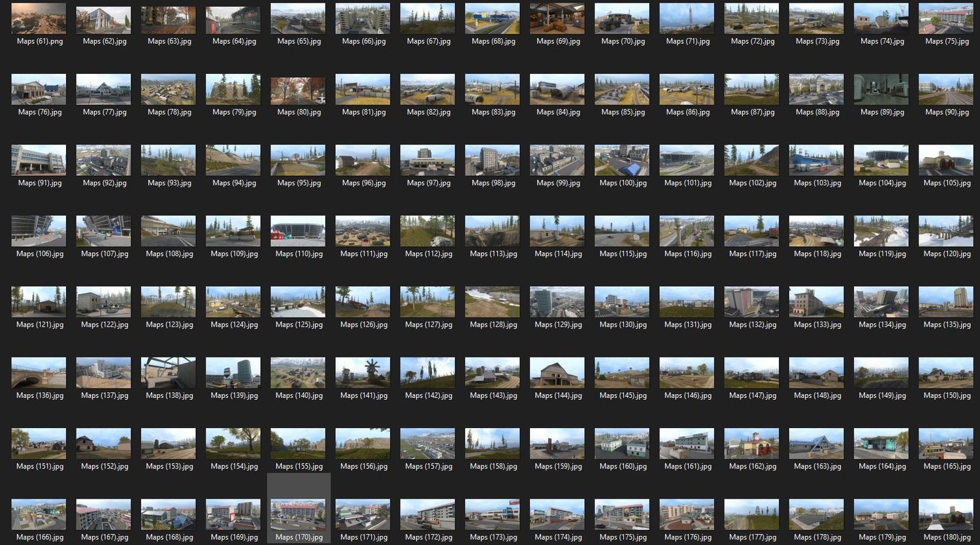
Task: Choose the Maps (88).jpg thumbnail
Action: [x=817, y=90]
